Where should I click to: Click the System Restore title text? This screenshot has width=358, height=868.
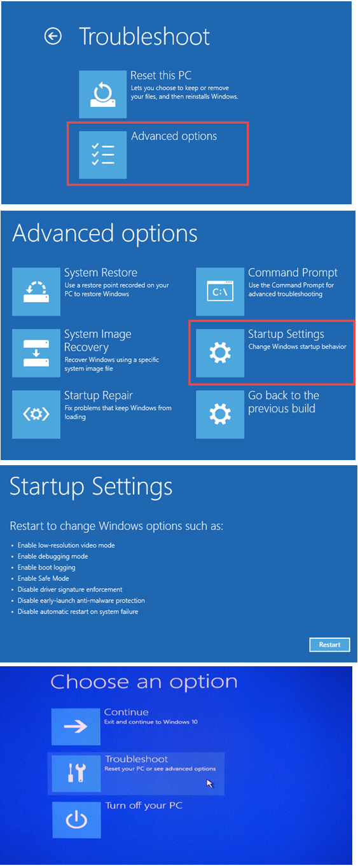tap(100, 273)
